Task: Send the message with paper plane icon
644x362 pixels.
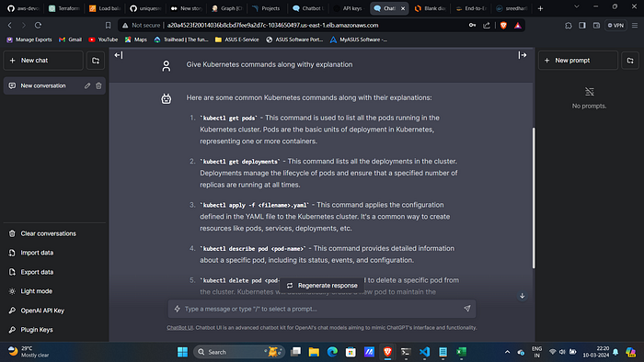Action: tap(467, 309)
